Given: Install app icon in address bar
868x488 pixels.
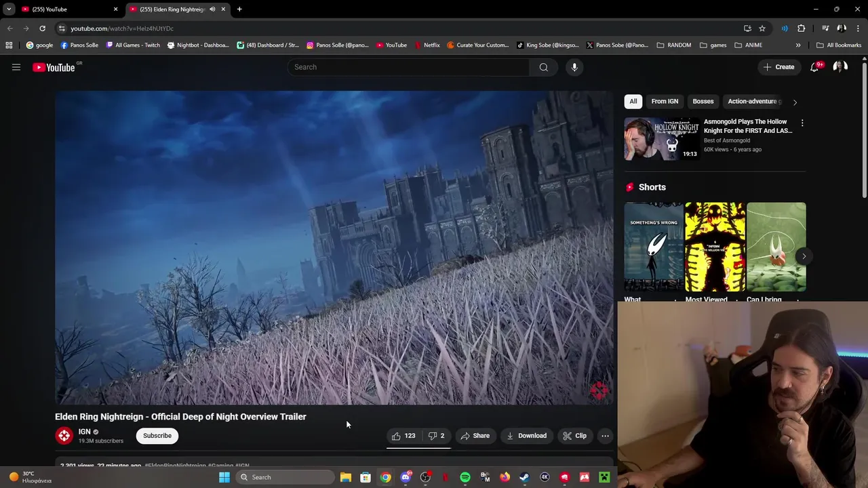Looking at the screenshot, I should (x=747, y=28).
